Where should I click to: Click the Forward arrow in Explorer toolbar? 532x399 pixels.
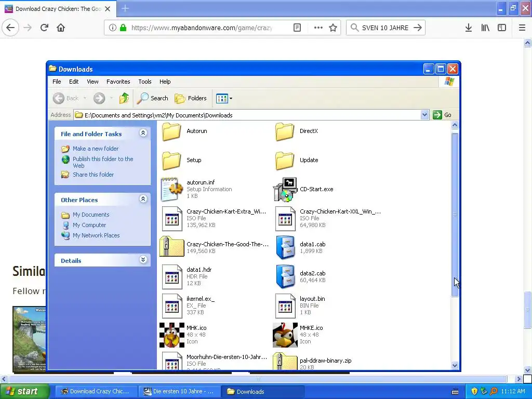click(99, 98)
